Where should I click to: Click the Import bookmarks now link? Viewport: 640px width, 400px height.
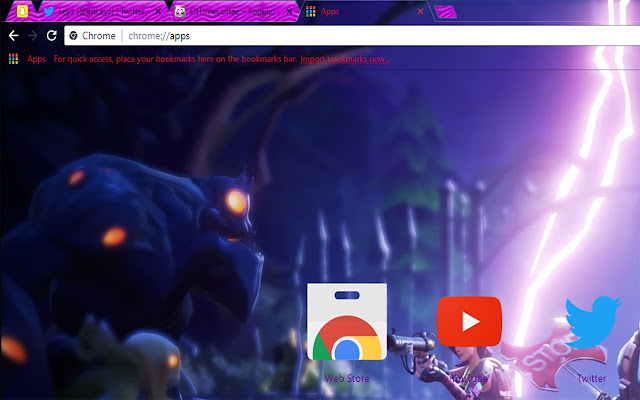pos(345,59)
